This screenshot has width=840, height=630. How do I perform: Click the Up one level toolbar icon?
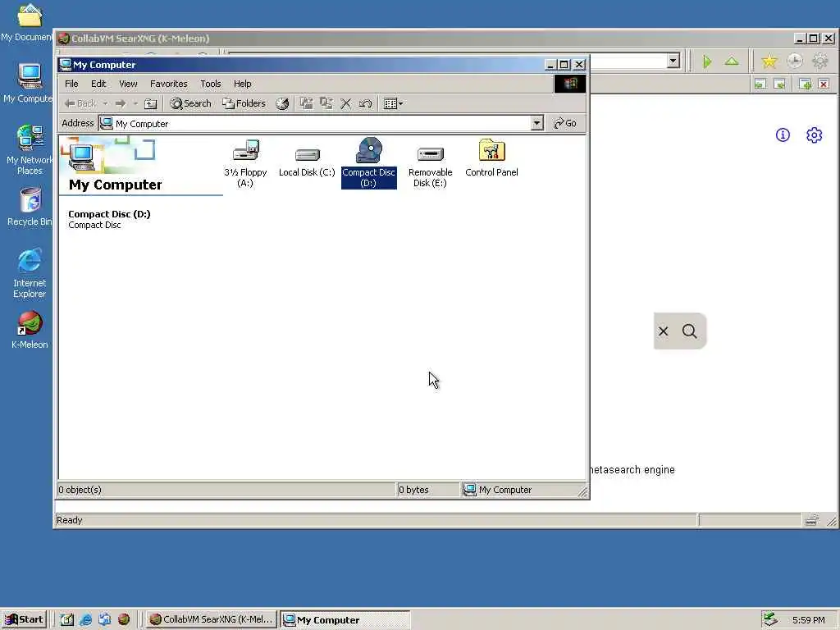pos(151,103)
